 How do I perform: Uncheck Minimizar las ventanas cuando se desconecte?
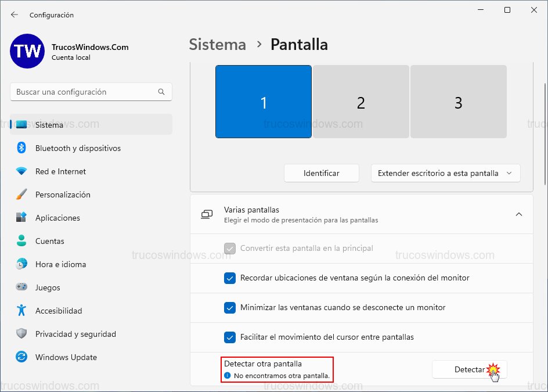(x=230, y=308)
